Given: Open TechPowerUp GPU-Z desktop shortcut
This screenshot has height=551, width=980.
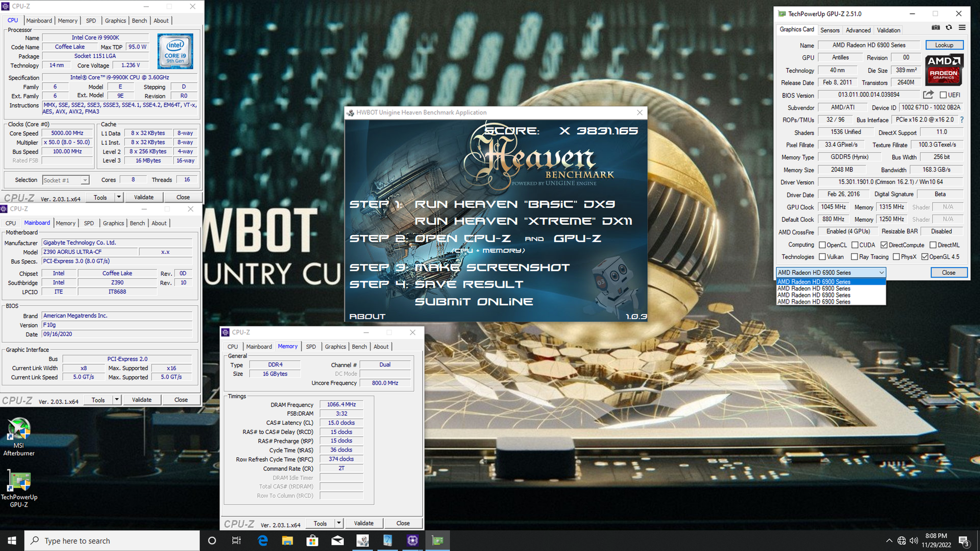Looking at the screenshot, I should [19, 488].
